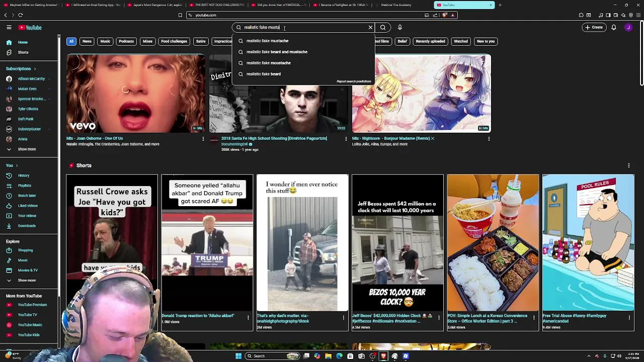The height and width of the screenshot is (362, 644).
Task: Click the Create video button
Action: pyautogui.click(x=594, y=27)
